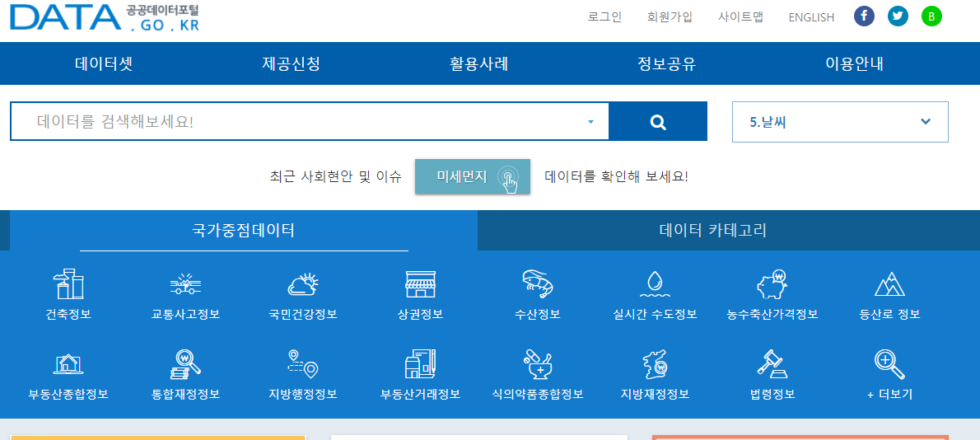Click the 수산정보 label text
The width and height of the screenshot is (980, 440).
pos(538,315)
